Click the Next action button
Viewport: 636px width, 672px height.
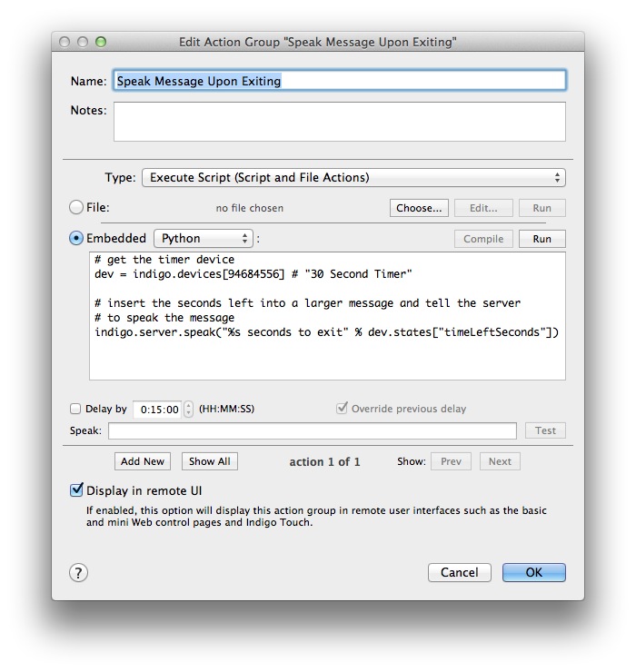coord(500,461)
